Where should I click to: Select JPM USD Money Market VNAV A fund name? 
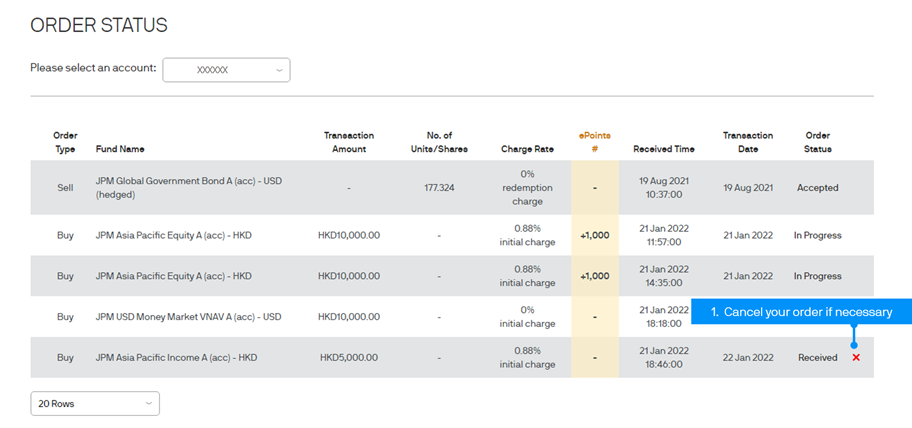[x=188, y=317]
